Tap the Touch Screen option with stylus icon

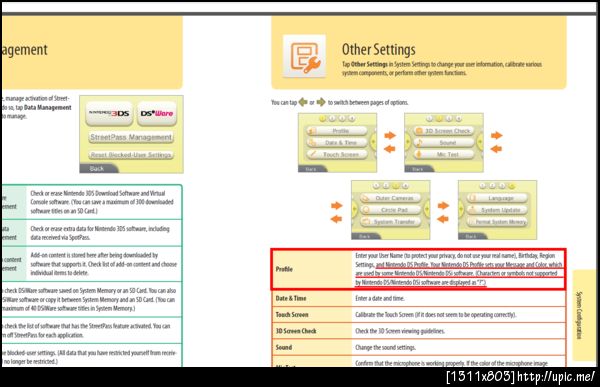(337, 155)
